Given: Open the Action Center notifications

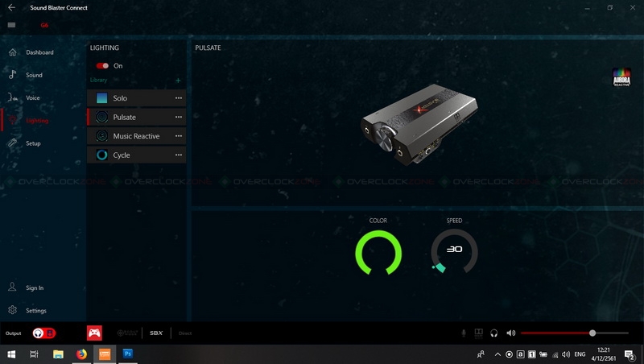Looking at the screenshot, I should (630, 354).
